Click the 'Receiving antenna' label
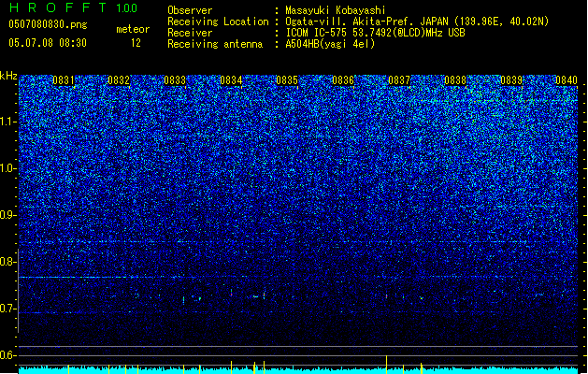The image size is (588, 374). pyautogui.click(x=215, y=44)
